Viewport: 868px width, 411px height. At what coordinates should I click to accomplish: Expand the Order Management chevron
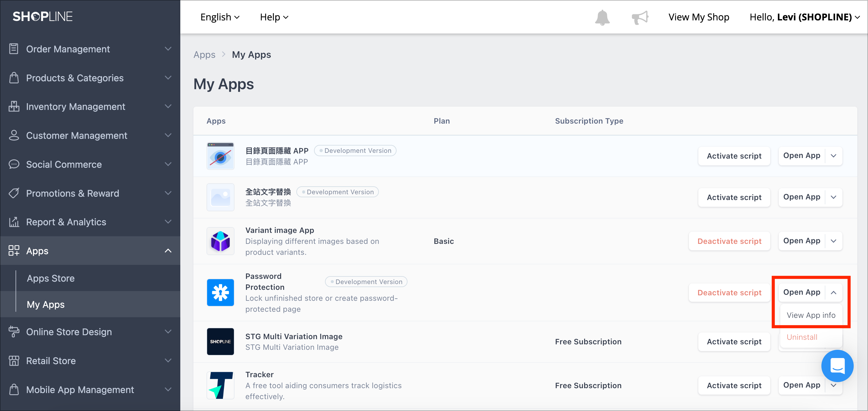168,49
